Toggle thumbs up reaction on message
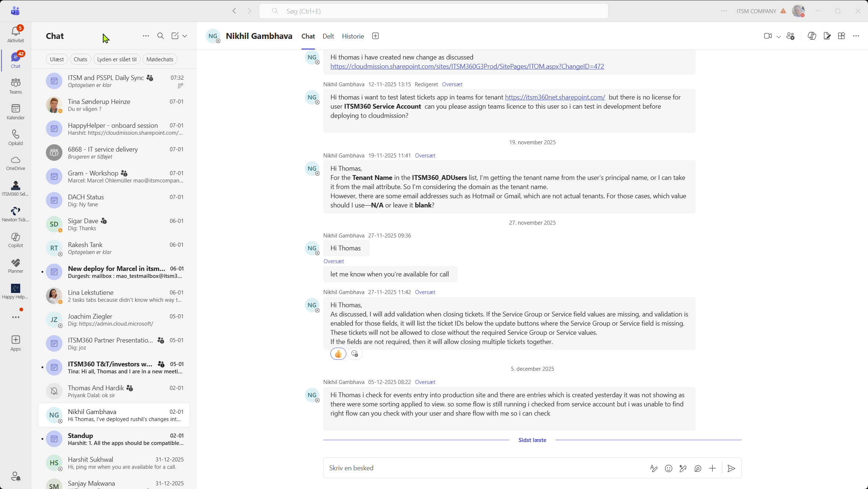 338,354
